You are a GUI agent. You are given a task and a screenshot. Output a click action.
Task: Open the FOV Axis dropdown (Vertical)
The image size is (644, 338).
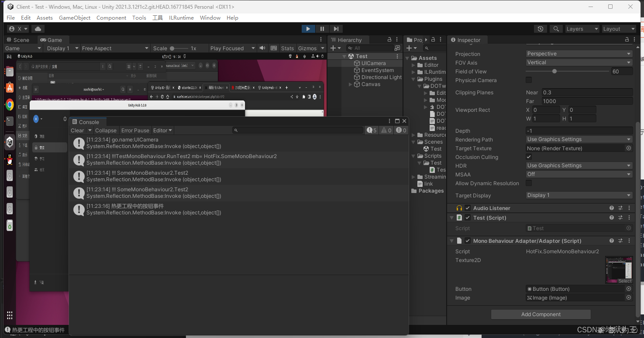tap(579, 62)
